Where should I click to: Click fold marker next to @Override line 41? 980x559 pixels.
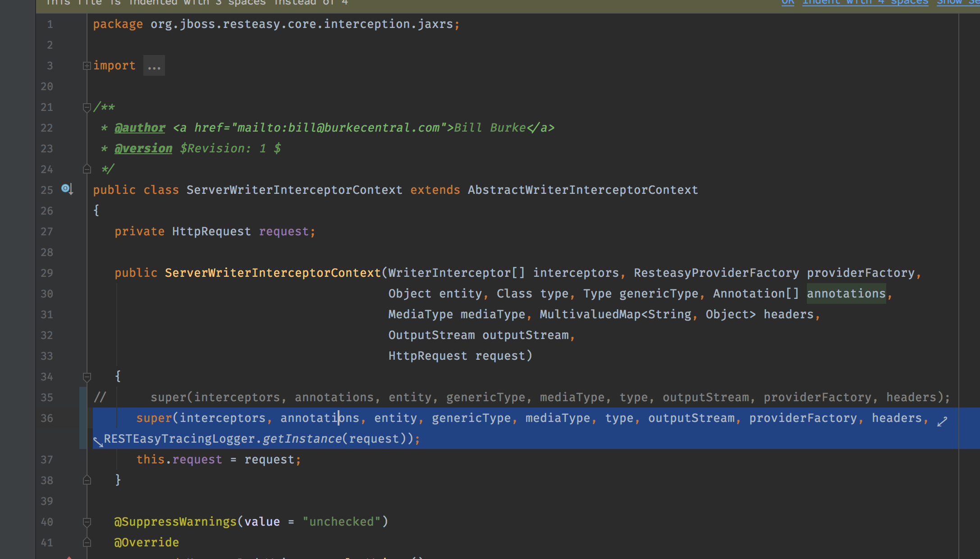[x=87, y=542]
